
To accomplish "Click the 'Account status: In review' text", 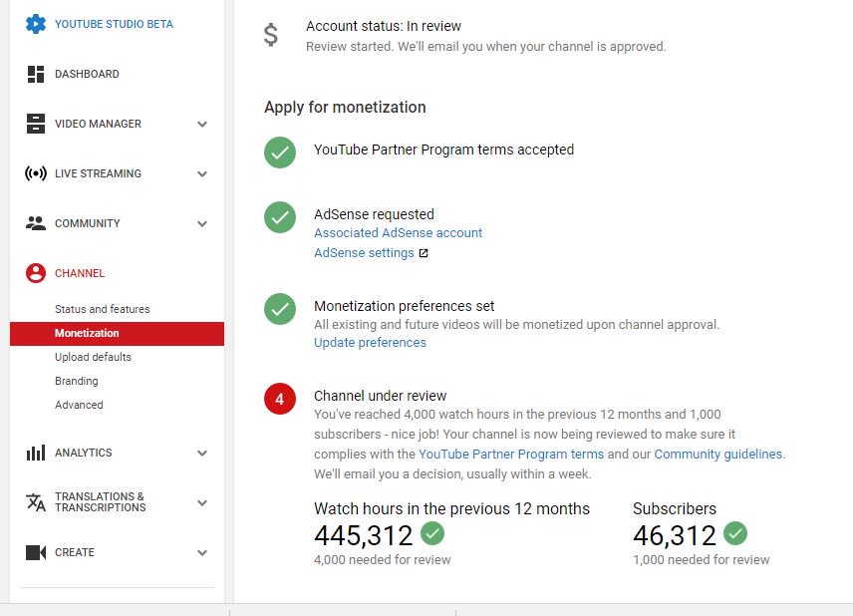I will click(384, 26).
